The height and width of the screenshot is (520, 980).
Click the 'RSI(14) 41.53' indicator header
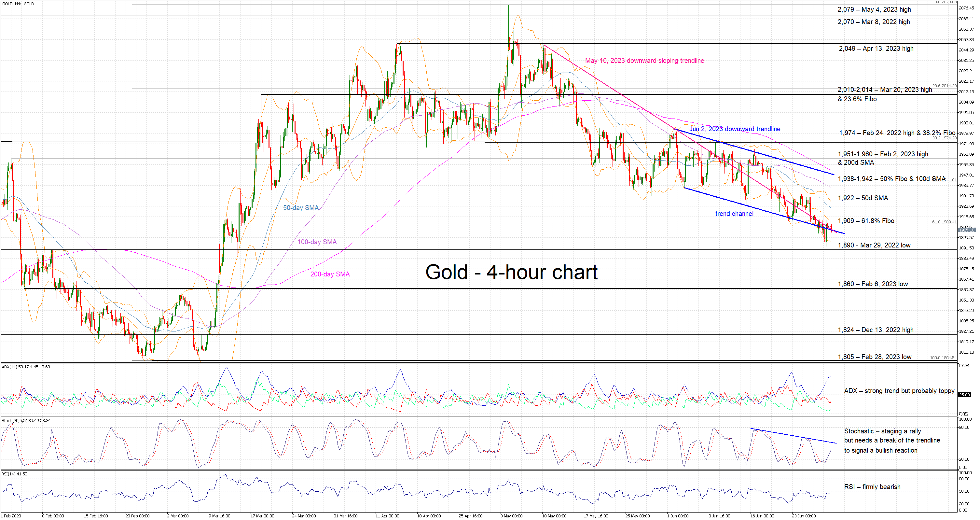coord(14,474)
